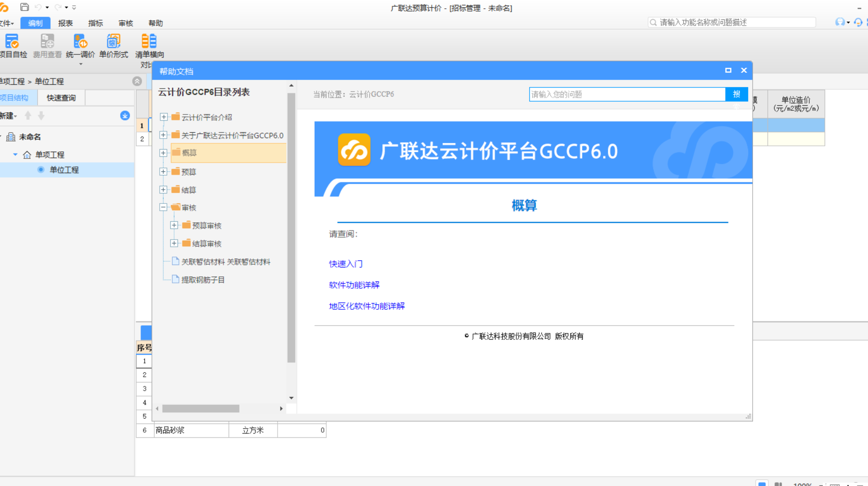Click the help question input field
Viewport: 868px width, 486px height.
click(x=627, y=94)
